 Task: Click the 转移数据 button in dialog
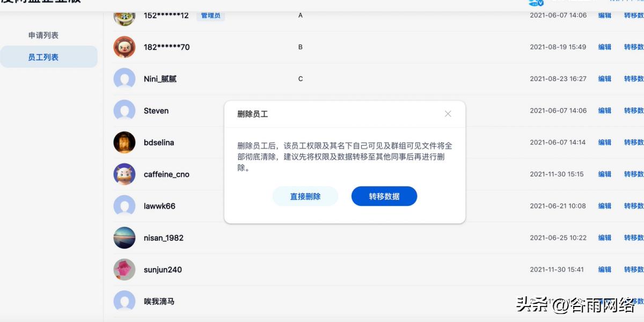pyautogui.click(x=384, y=196)
